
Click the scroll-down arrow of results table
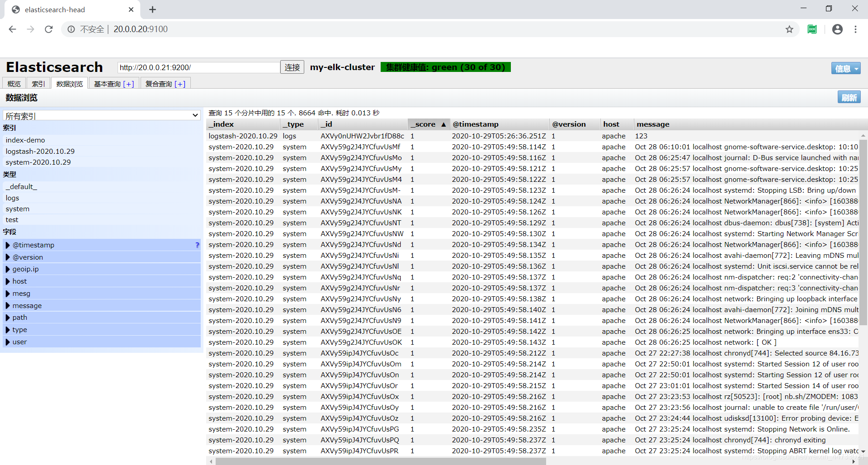tap(863, 451)
